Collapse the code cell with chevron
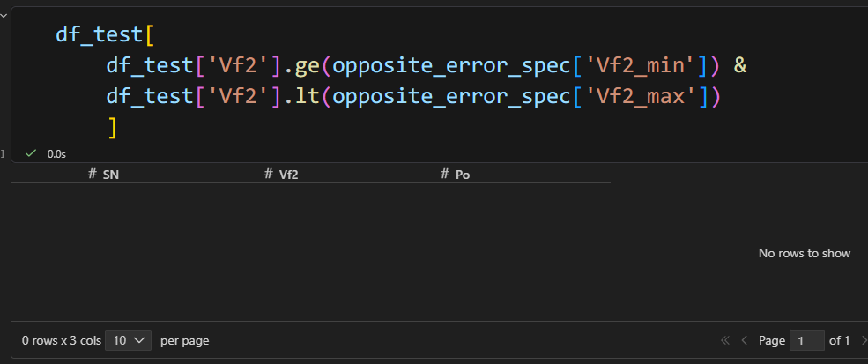 tap(4, 16)
